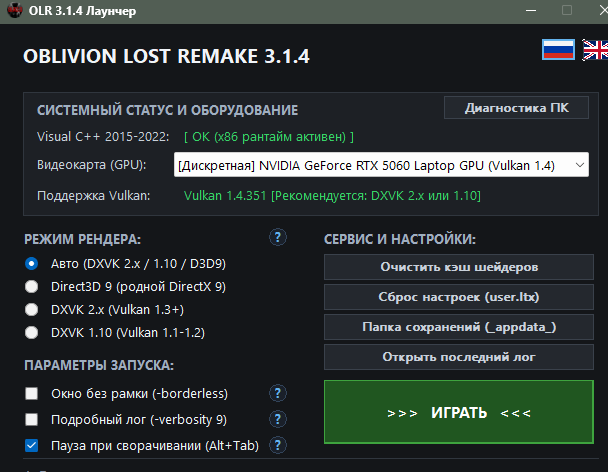Click the ПАРАМЕТРЫ ЗАПУСКА heading
Viewport: 608px width, 472px height.
pyautogui.click(x=99, y=365)
